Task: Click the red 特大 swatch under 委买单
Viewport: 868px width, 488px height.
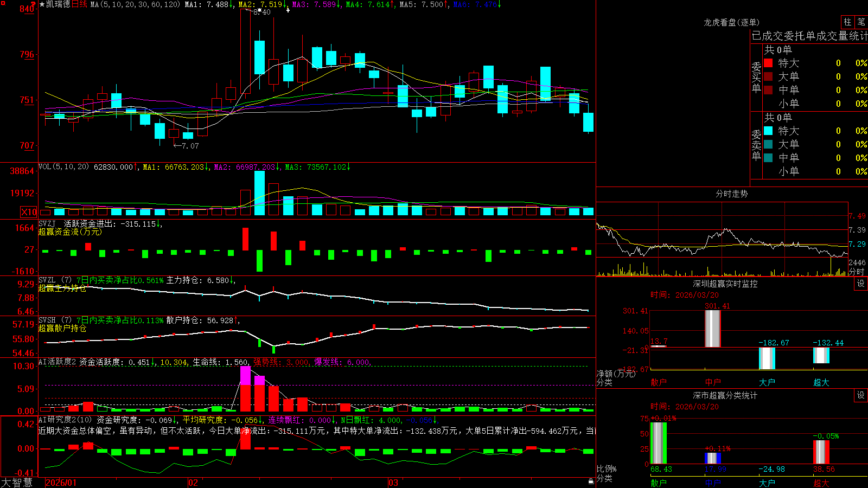Action: click(x=768, y=63)
